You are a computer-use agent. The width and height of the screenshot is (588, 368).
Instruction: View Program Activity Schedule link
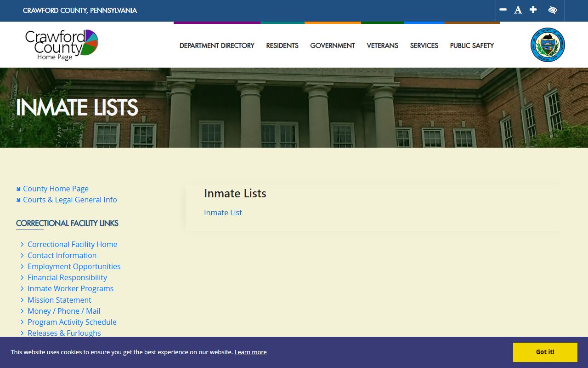72,322
